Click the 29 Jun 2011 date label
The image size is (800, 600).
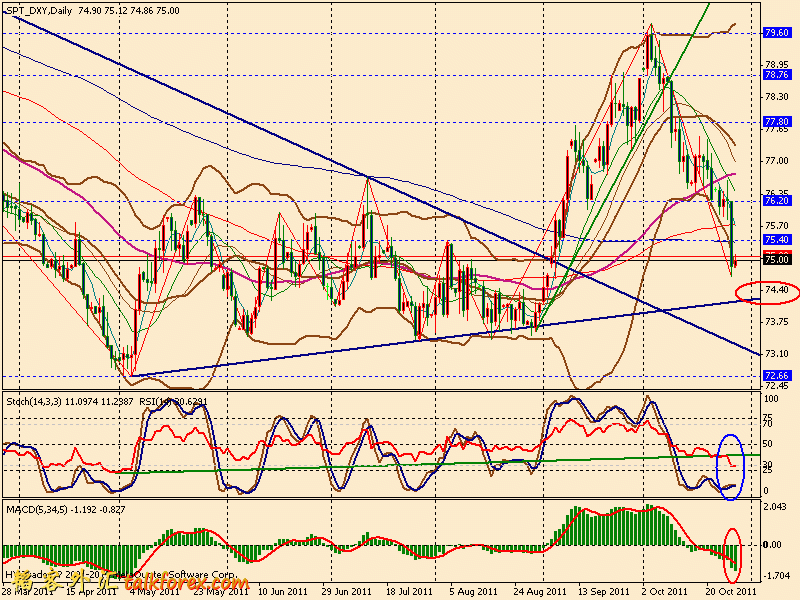[347, 592]
